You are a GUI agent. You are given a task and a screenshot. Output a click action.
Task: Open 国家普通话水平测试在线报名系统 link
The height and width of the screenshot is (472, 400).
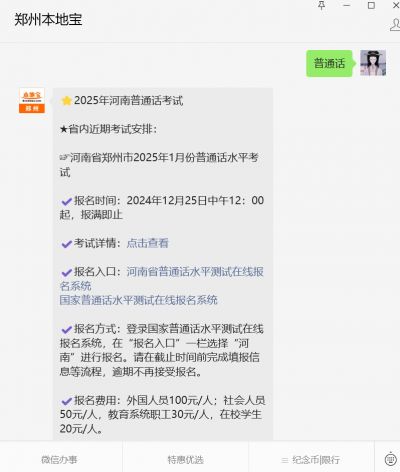(x=138, y=300)
